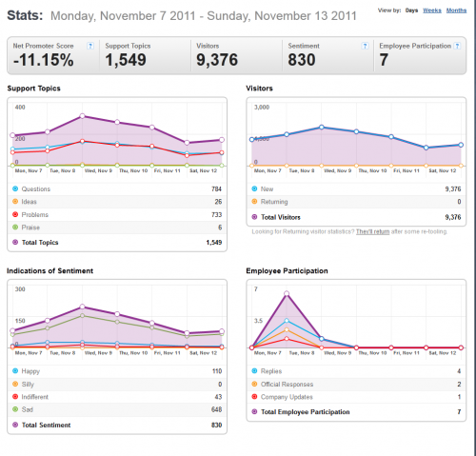476x456 pixels.
Task: Switch the view to Weeks
Action: [x=432, y=10]
